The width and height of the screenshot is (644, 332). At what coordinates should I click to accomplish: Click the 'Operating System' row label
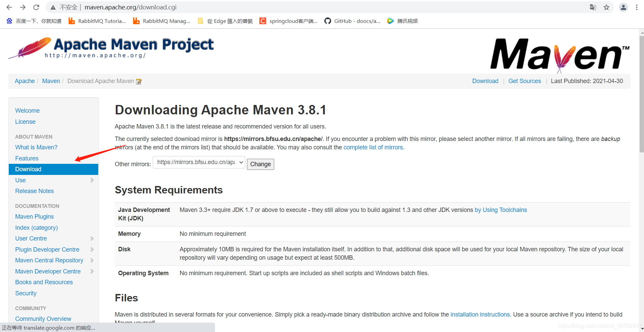click(143, 273)
